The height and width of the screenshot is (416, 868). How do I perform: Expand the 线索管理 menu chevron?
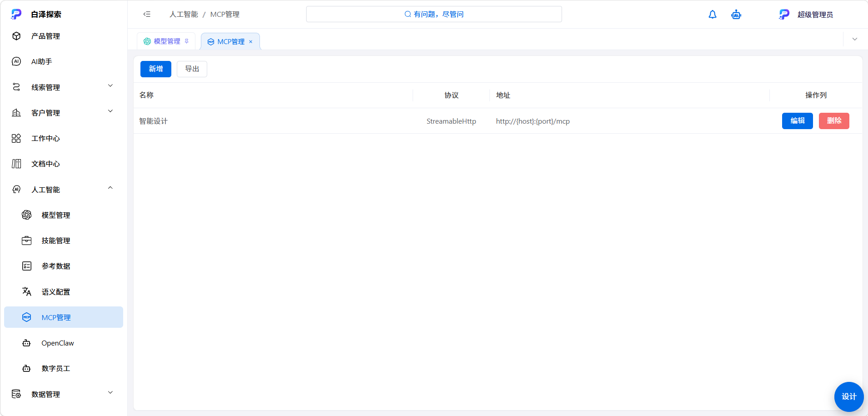coord(110,86)
